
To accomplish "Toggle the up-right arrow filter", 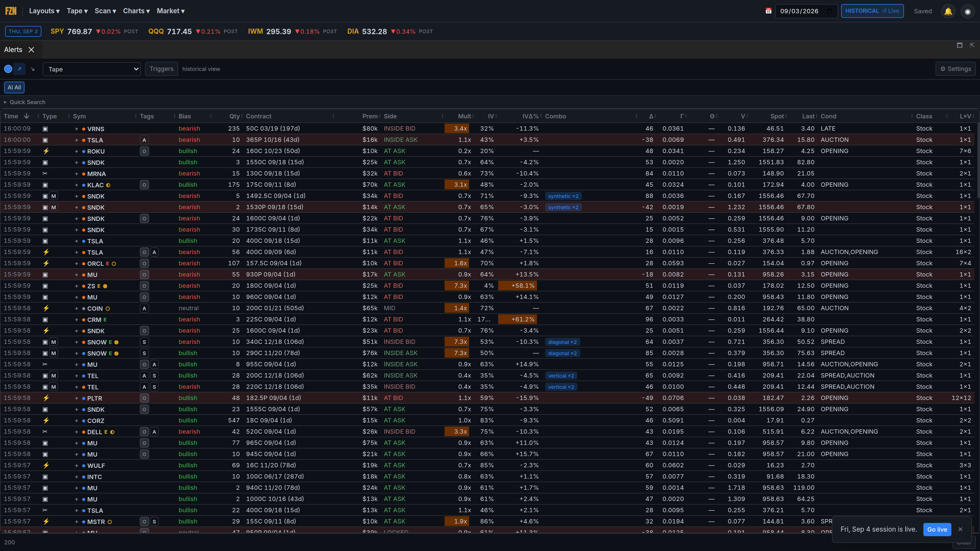I will pyautogui.click(x=19, y=69).
